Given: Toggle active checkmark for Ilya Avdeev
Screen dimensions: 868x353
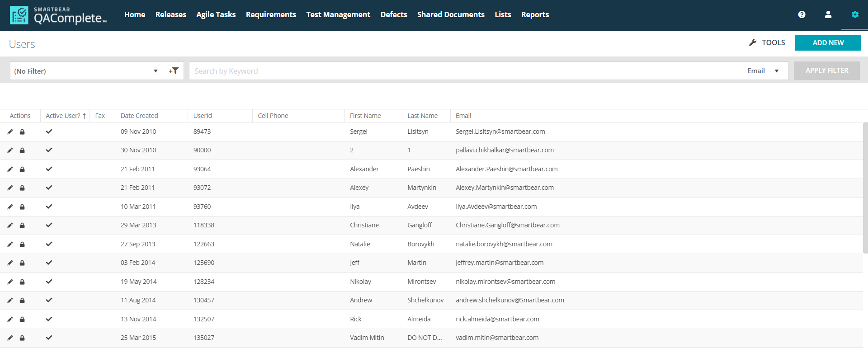Looking at the screenshot, I should [x=49, y=207].
